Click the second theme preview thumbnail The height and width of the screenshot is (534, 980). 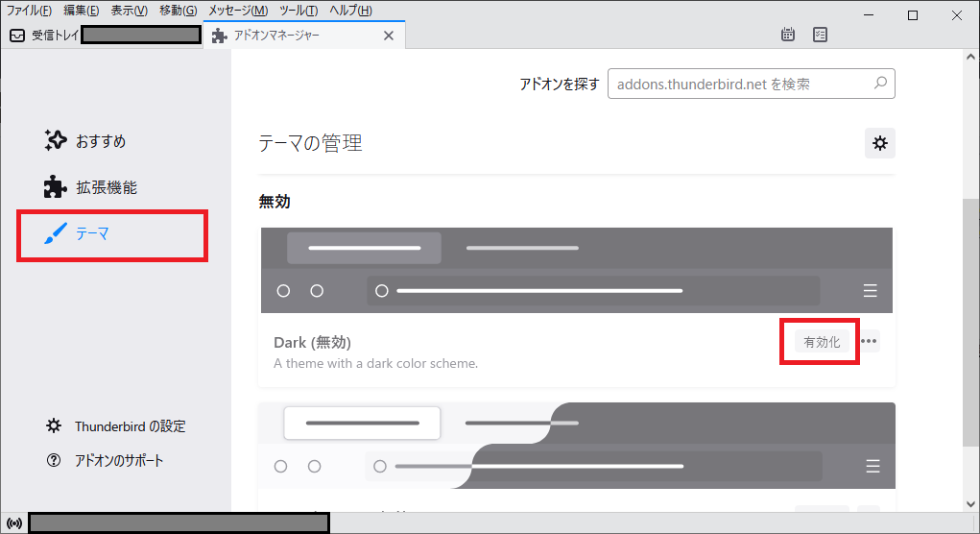coord(576,446)
